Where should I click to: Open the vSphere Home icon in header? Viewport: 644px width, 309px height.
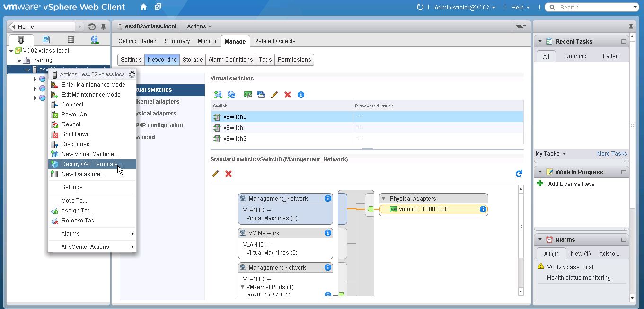tap(143, 7)
